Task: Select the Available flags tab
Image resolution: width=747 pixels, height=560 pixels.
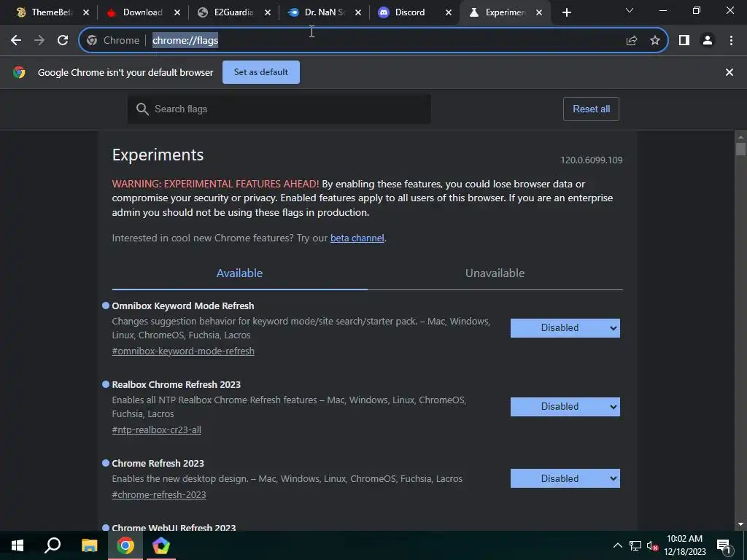Action: 239,273
